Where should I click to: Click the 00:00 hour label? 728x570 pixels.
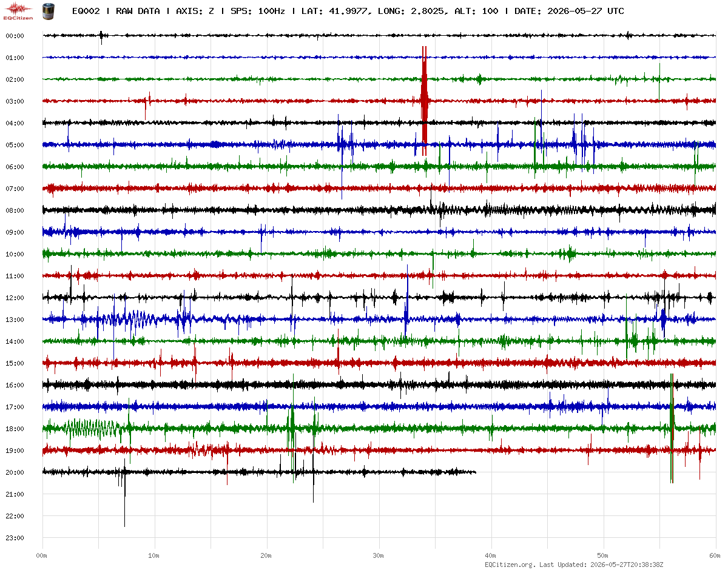point(15,36)
